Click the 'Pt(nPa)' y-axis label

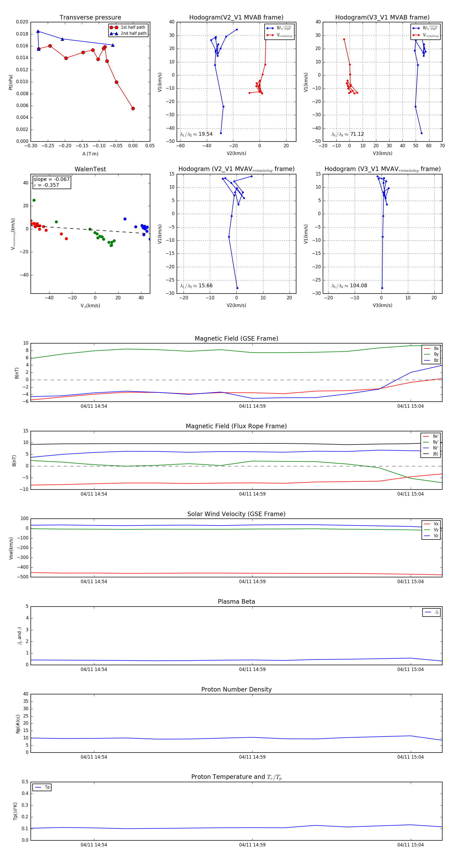click(x=11, y=82)
